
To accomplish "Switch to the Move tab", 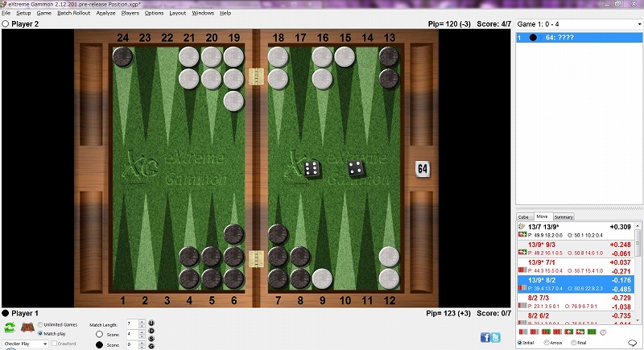I will (542, 216).
